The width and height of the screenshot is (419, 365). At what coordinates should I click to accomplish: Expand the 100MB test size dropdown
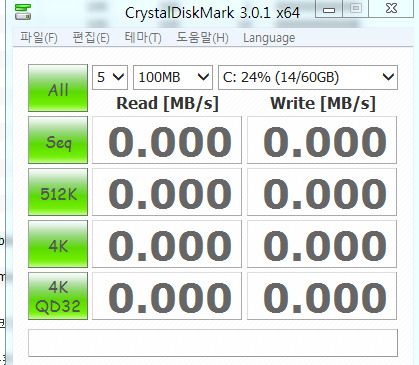[173, 77]
